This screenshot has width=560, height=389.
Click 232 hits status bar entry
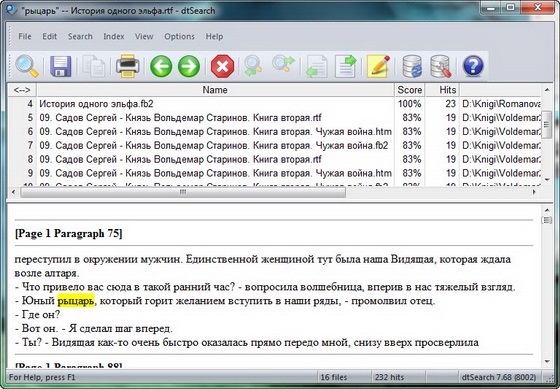389,377
